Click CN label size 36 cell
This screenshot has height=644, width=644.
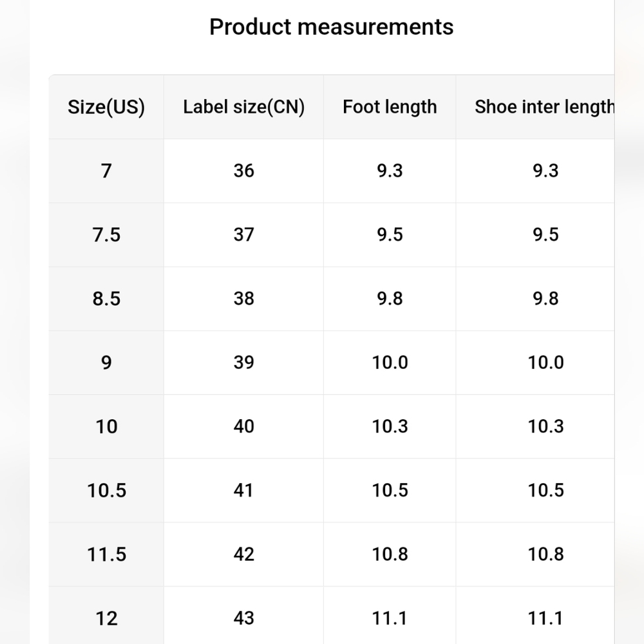tap(243, 171)
